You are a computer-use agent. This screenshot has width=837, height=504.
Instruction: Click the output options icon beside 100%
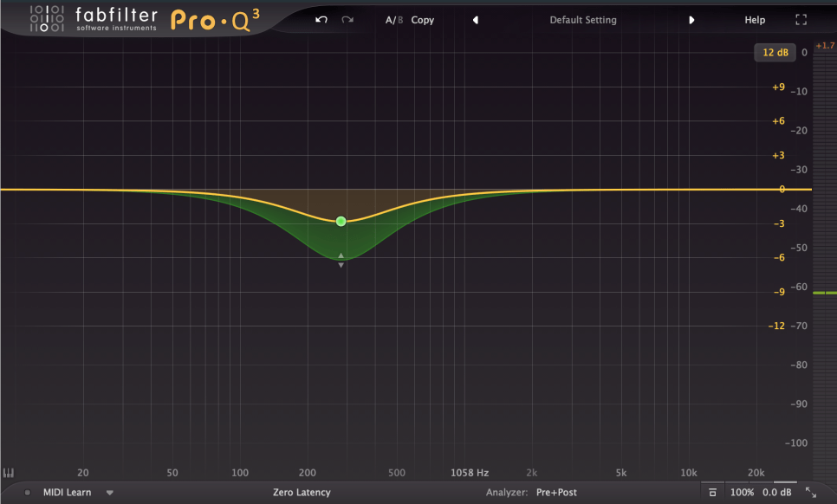click(x=712, y=493)
